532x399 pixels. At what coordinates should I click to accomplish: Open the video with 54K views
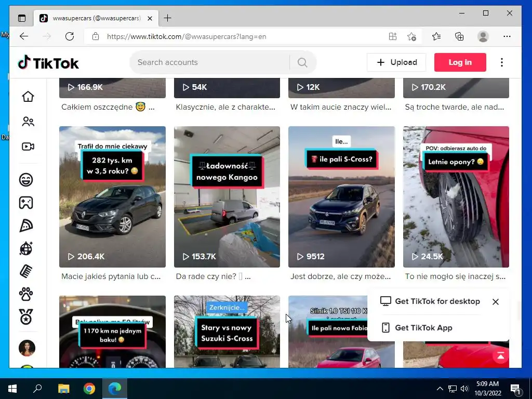(227, 88)
